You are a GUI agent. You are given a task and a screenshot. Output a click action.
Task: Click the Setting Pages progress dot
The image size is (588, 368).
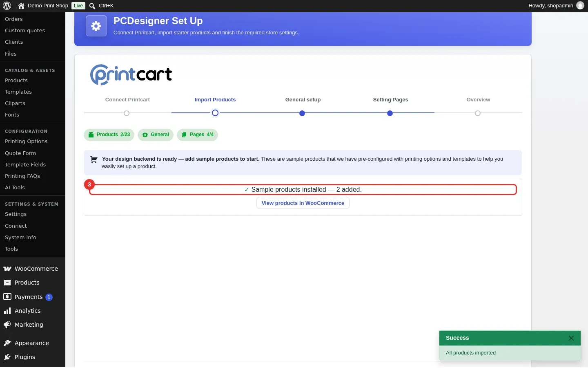click(390, 113)
